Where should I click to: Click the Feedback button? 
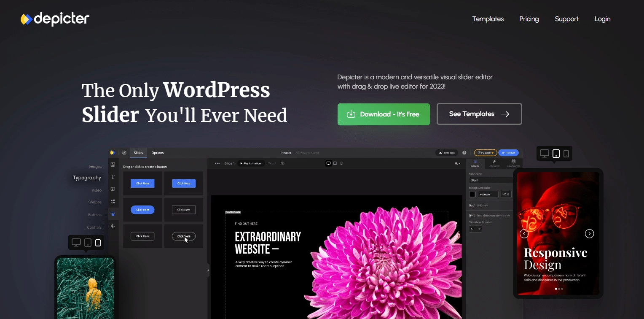[x=447, y=153]
